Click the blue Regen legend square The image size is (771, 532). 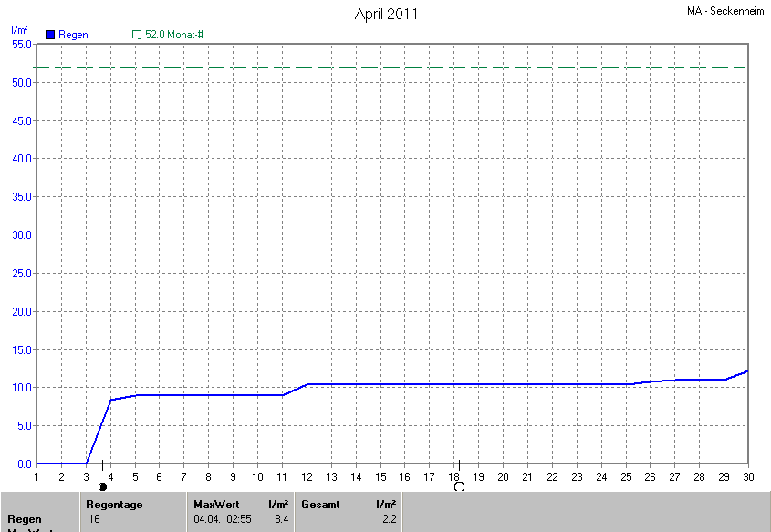50,35
